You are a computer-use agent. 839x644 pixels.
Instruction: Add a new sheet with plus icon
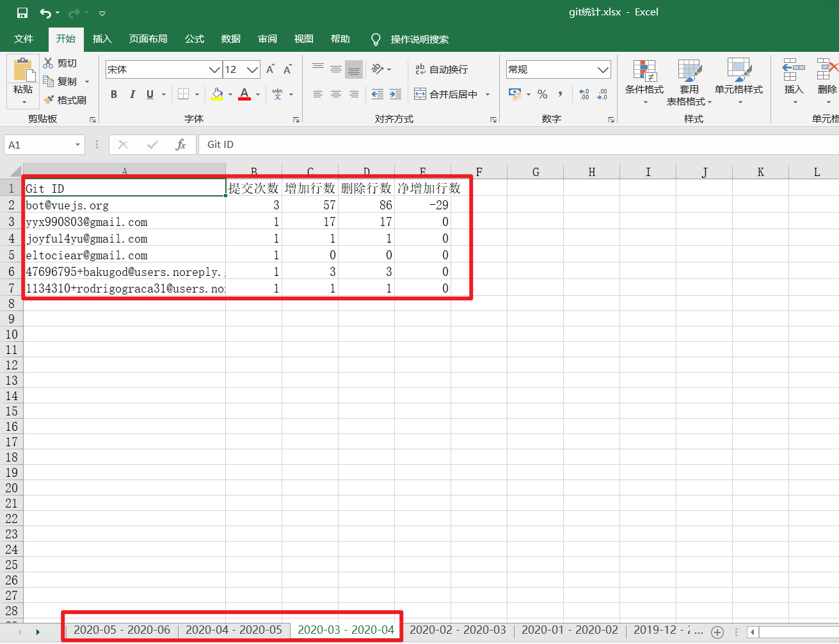pos(717,632)
